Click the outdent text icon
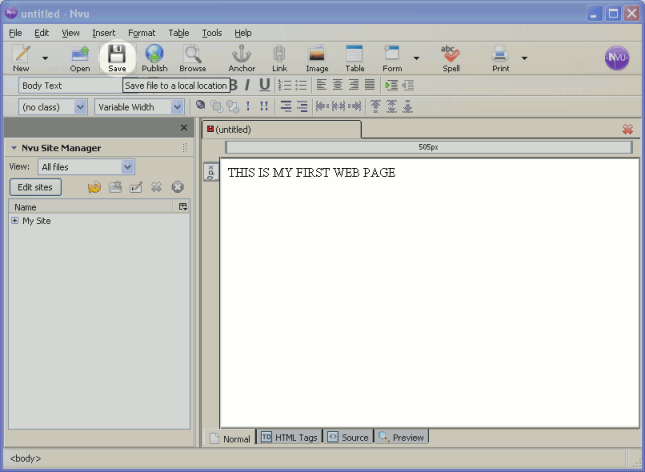 408,85
